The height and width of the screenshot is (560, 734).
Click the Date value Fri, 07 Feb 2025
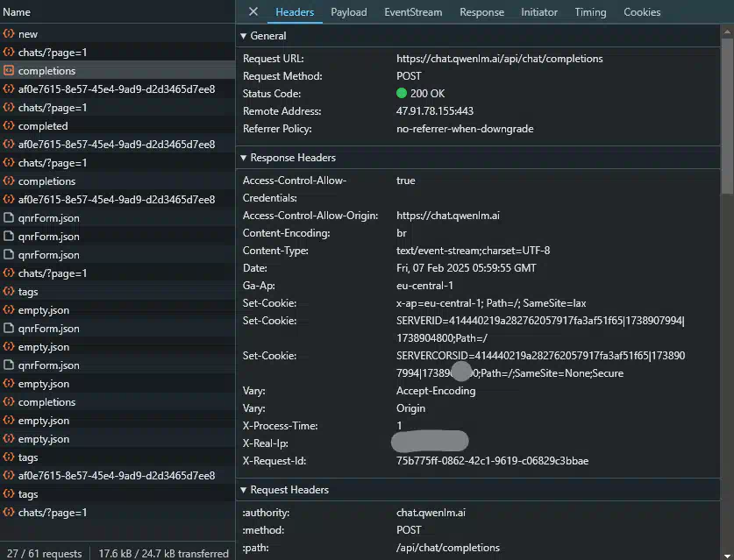point(467,268)
